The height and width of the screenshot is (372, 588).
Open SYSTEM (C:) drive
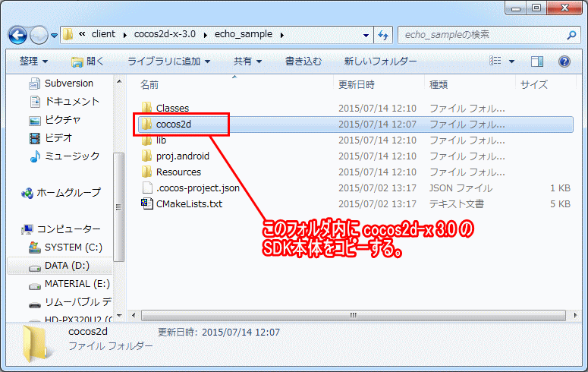73,247
